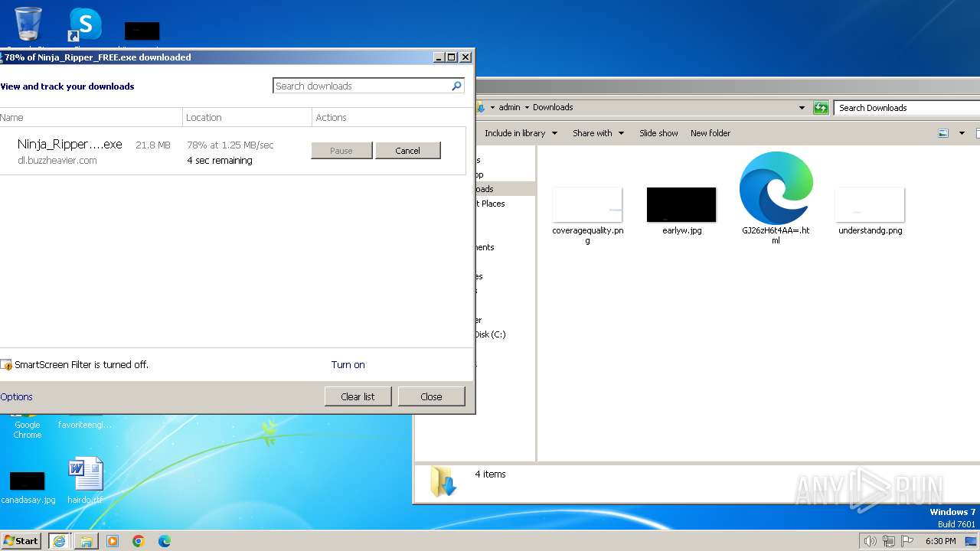Viewport: 980px width, 551px height.
Task: Sort downloads by Location column
Action: 247,117
